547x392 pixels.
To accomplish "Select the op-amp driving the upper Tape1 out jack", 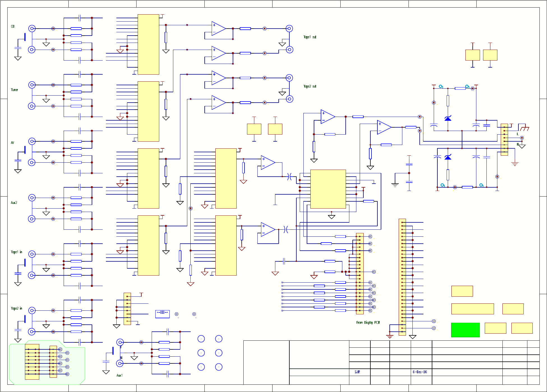I will [x=219, y=29].
